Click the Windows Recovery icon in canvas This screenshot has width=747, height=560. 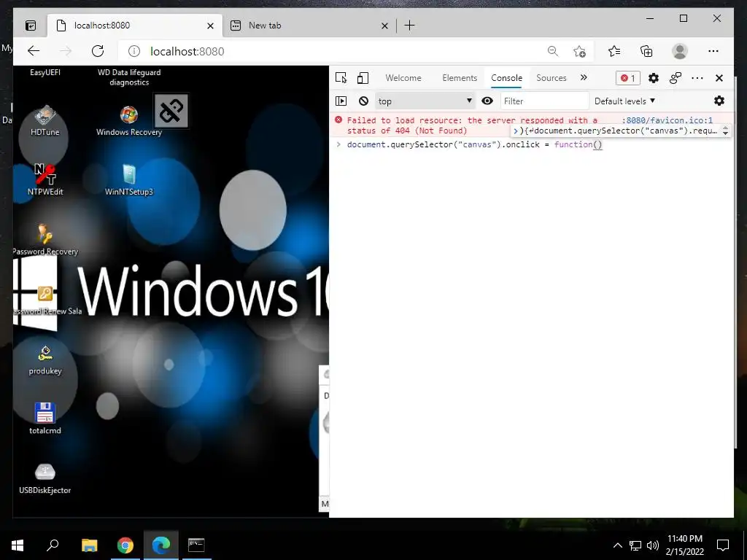click(x=128, y=121)
